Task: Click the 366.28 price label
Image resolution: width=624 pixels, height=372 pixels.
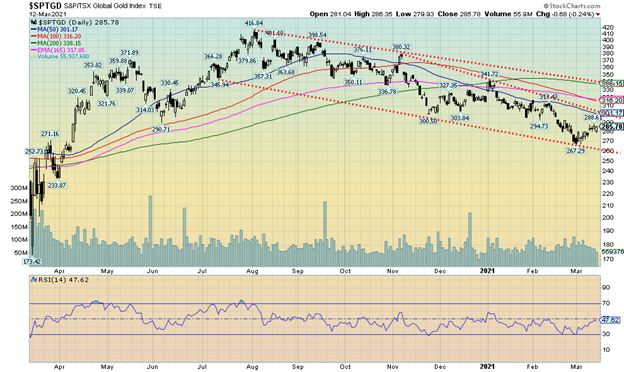Action: 213,56
